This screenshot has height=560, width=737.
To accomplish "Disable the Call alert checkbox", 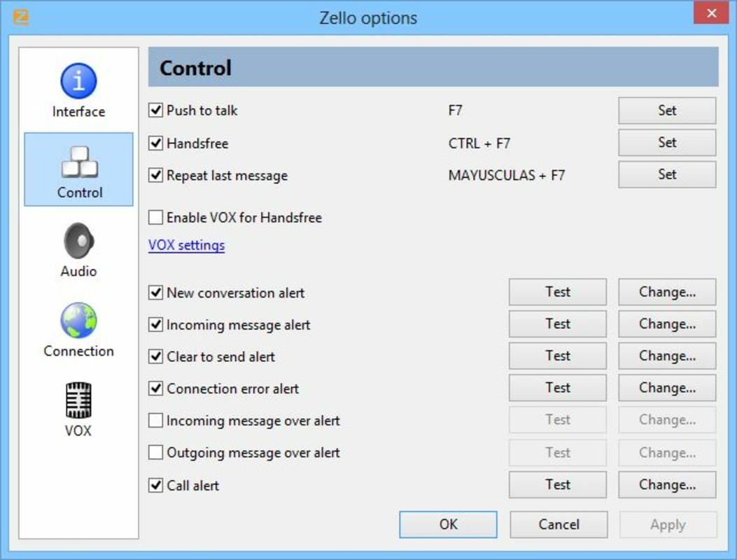I will (155, 485).
